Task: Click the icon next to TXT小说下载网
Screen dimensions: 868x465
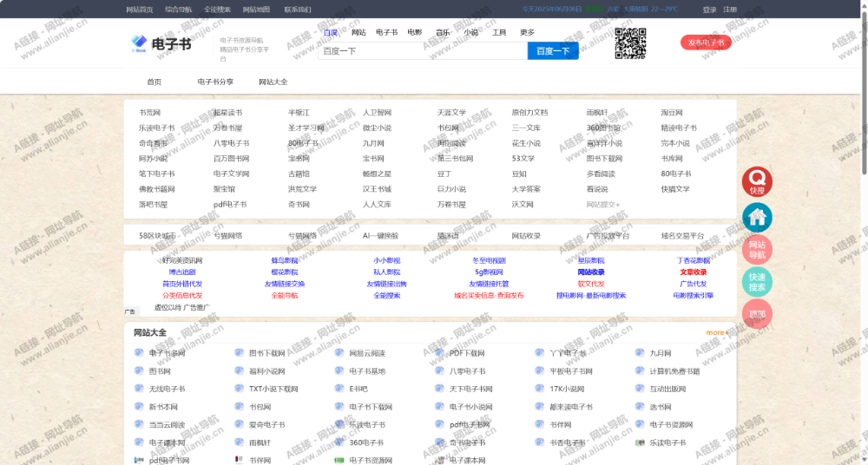Action: (240, 389)
